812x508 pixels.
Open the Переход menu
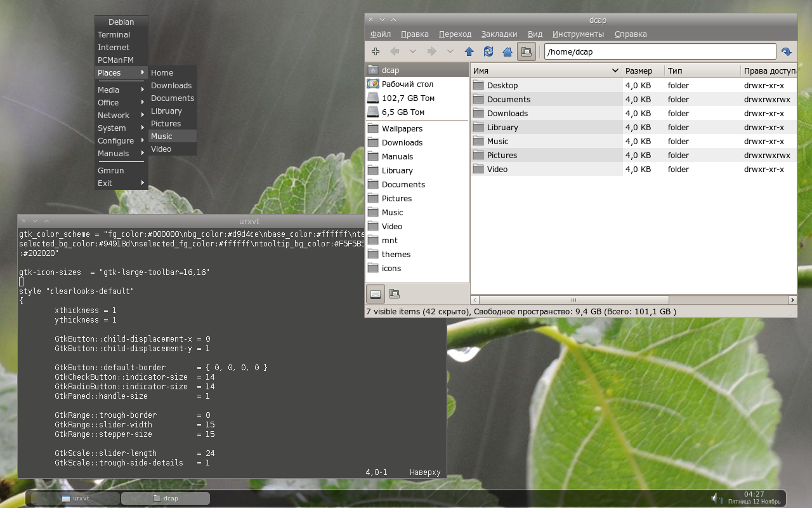tap(455, 34)
